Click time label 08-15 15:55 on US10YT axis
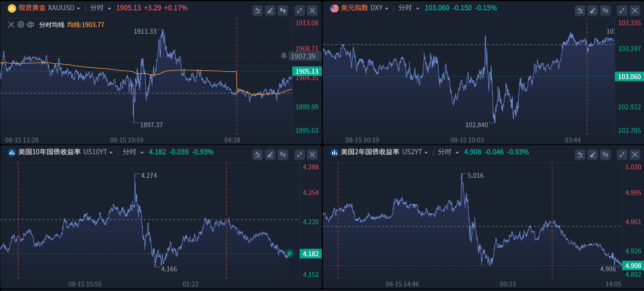 point(85,284)
